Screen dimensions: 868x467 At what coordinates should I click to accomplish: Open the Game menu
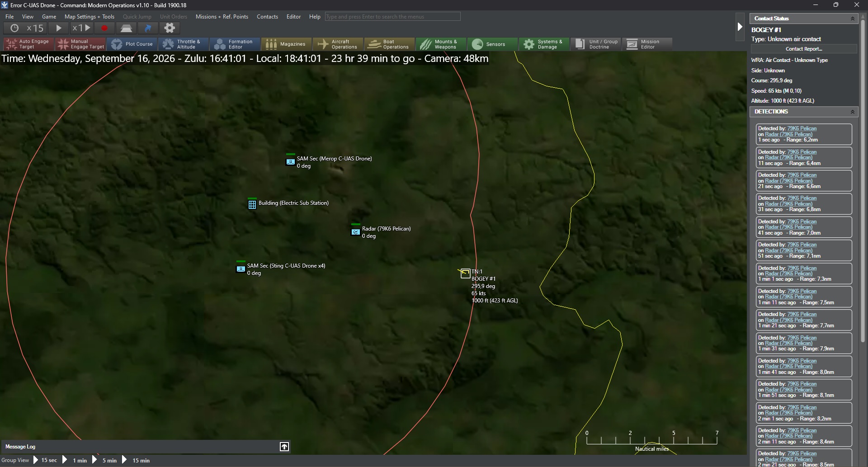click(49, 17)
